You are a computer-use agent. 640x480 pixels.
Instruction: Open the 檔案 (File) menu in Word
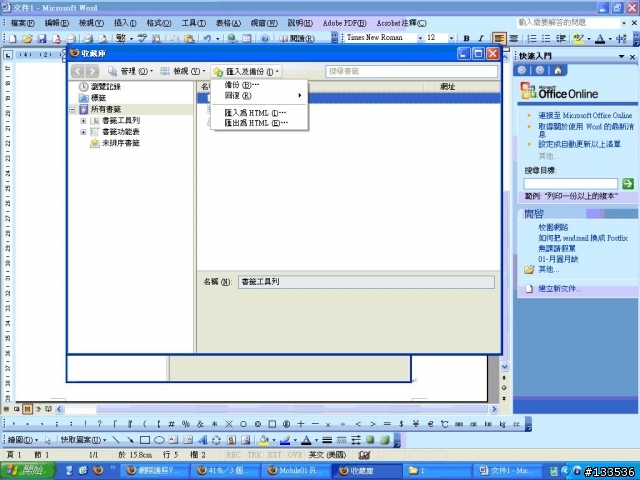(x=22, y=23)
